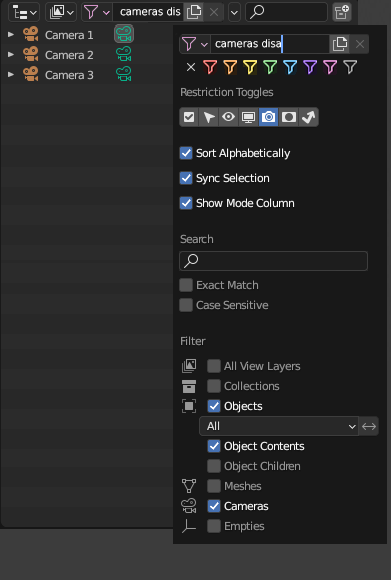391x580 pixels.
Task: Toggle the Indirect Only restriction column
Action: [x=309, y=117]
